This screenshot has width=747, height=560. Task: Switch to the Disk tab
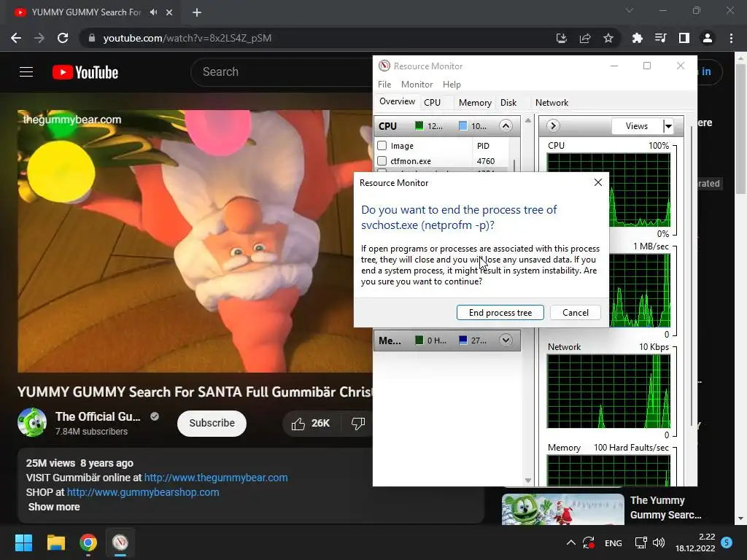pyautogui.click(x=508, y=102)
